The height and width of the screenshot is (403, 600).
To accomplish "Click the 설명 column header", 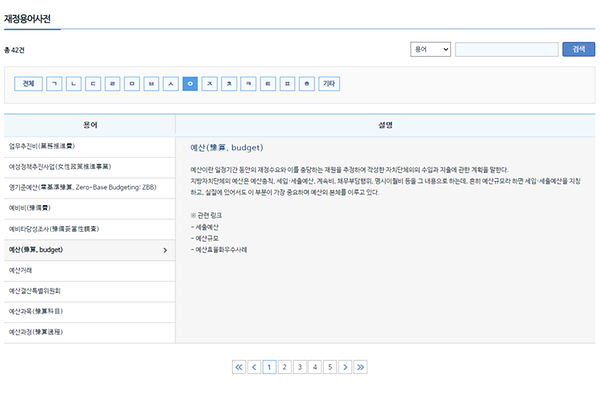I will point(385,125).
